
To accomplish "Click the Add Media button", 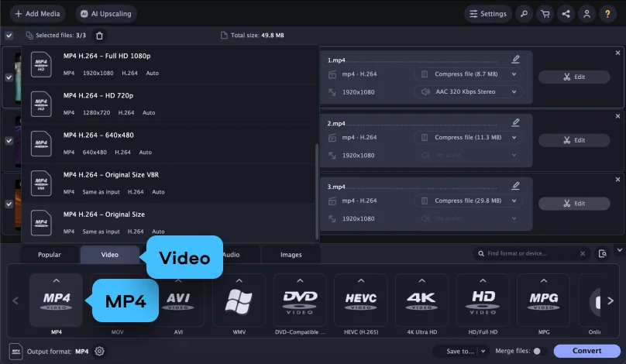I will (x=36, y=14).
